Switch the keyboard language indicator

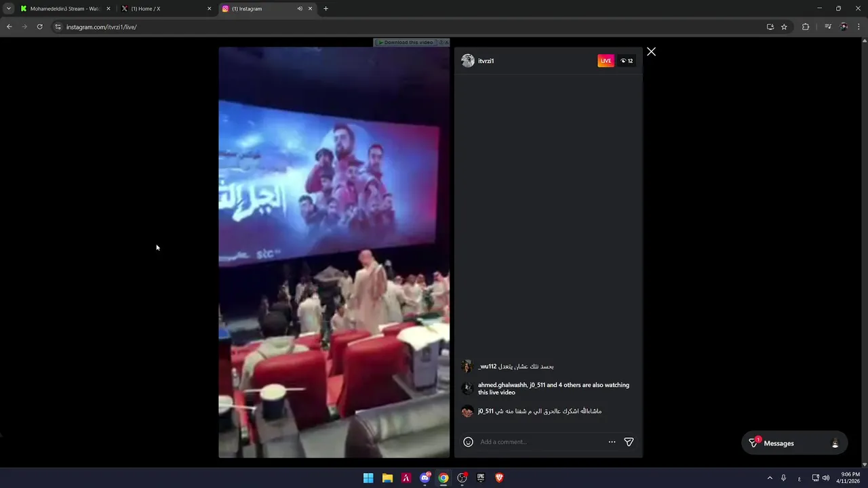(800, 478)
